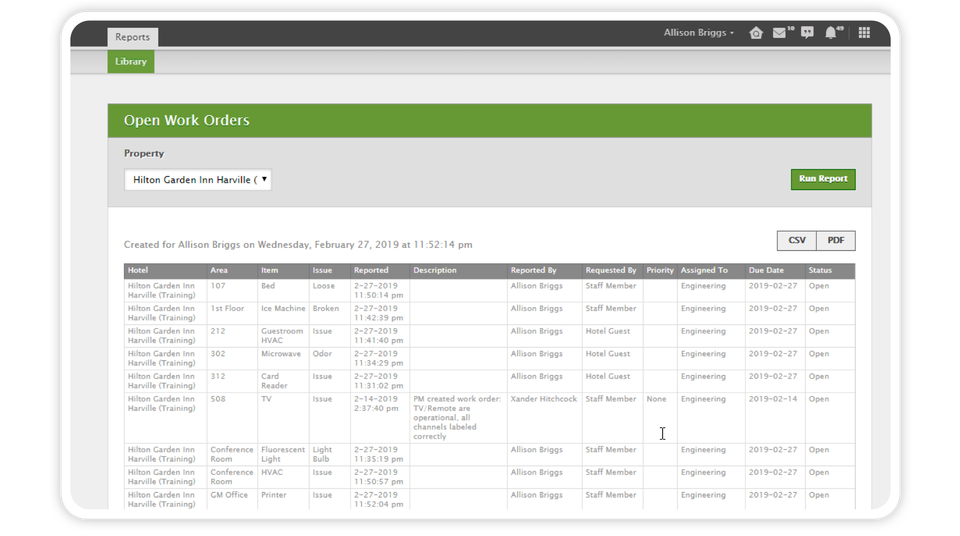Image resolution: width=960 pixels, height=536 pixels.
Task: Sort by the Reported column header
Action: click(370, 271)
